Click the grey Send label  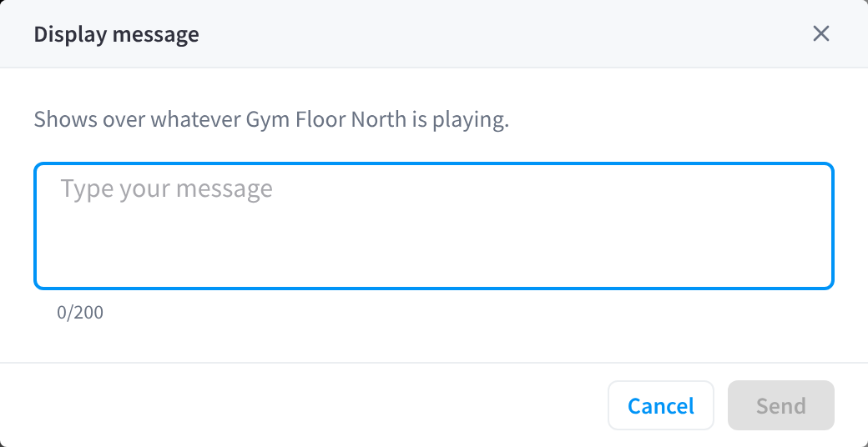781,406
